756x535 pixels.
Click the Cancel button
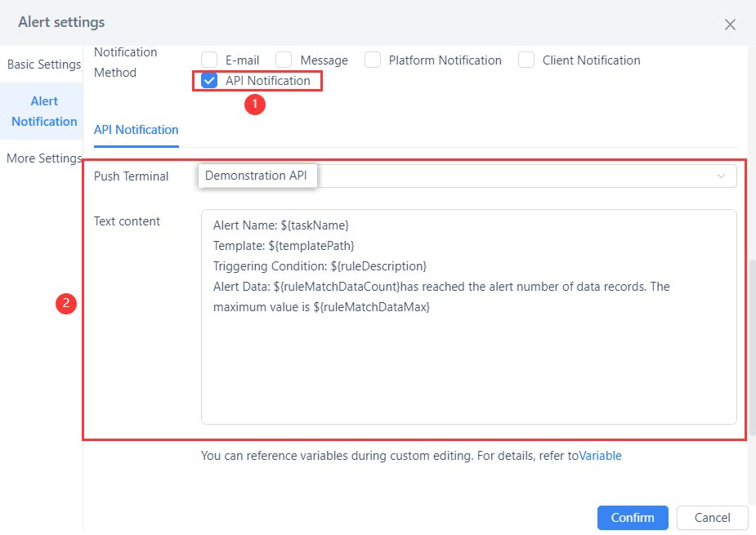(712, 517)
